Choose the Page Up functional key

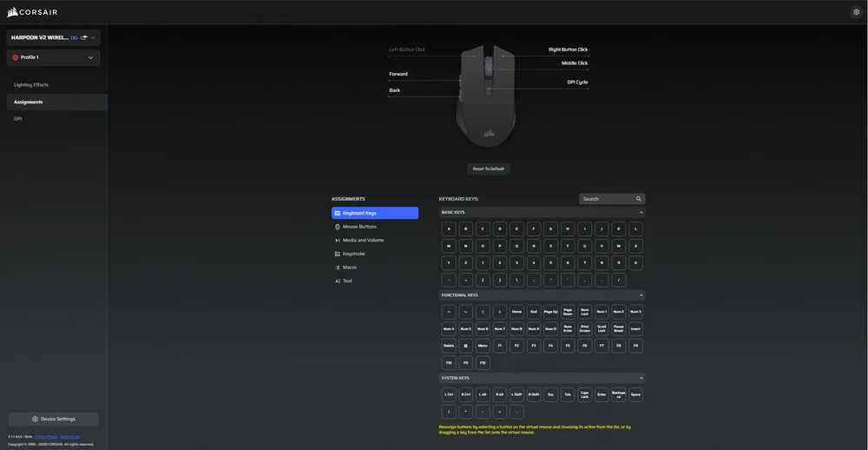point(551,312)
